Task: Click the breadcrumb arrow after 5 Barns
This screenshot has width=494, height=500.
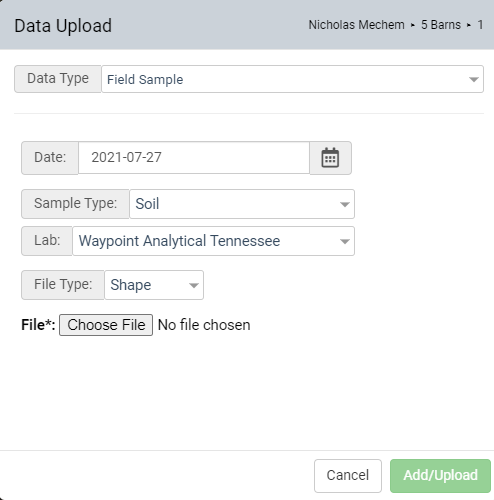Action: 469,25
